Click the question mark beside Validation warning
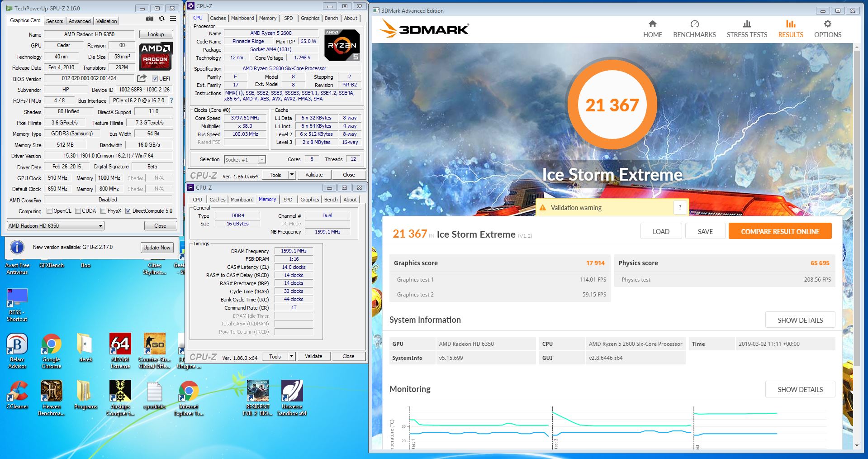868x459 pixels. point(679,207)
